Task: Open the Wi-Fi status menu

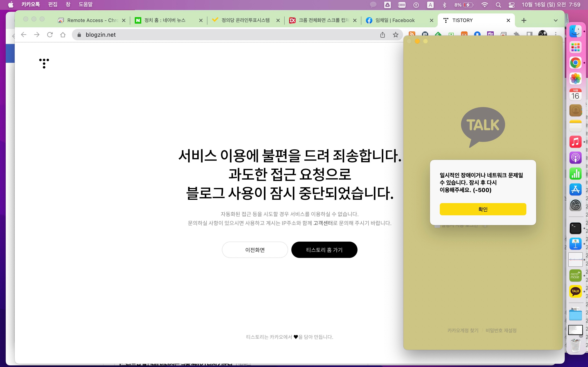Action: [484, 5]
